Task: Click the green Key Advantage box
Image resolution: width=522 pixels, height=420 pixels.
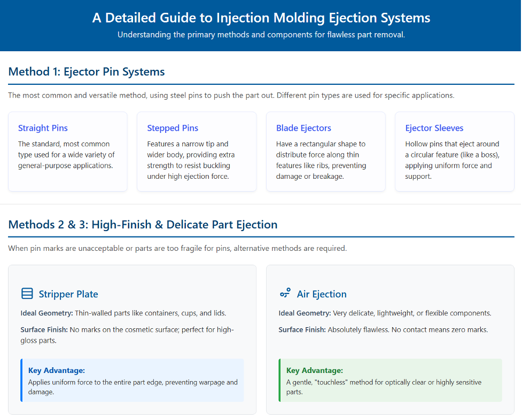Action: coord(390,380)
